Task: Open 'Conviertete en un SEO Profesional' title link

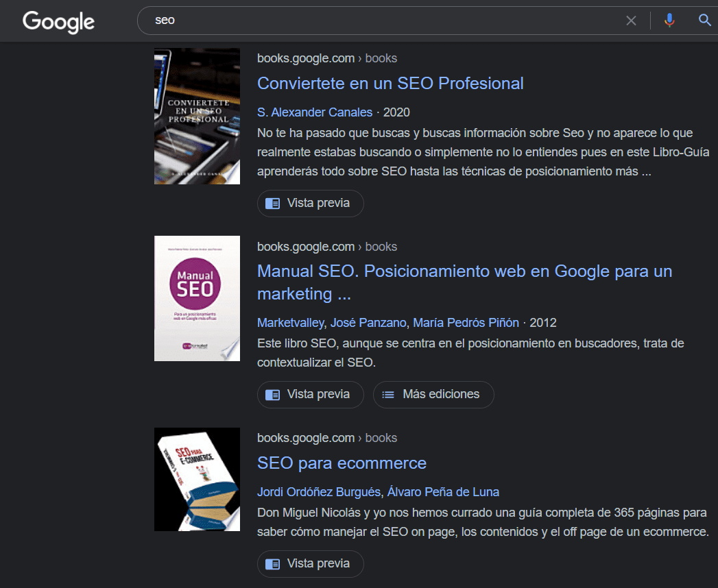Action: 390,84
